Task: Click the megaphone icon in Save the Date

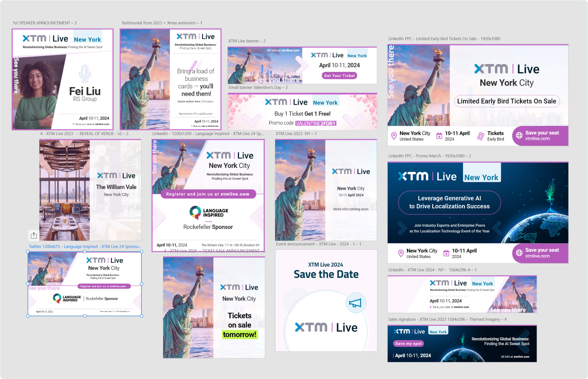Action: (355, 303)
